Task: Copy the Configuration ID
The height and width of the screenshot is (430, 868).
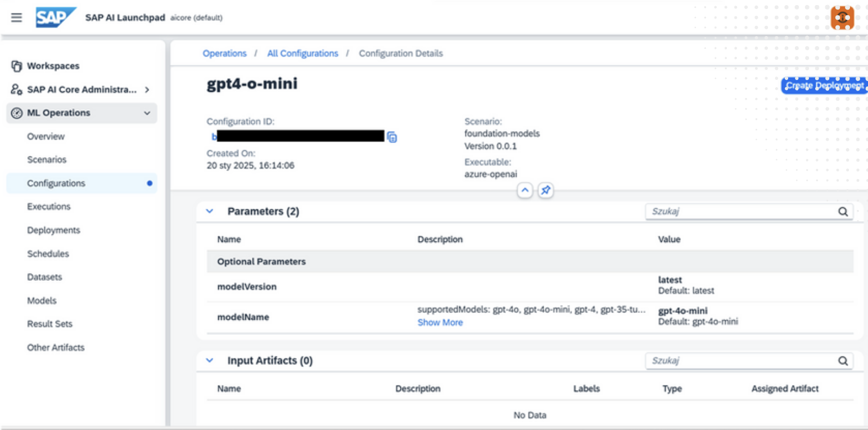Action: (x=392, y=137)
